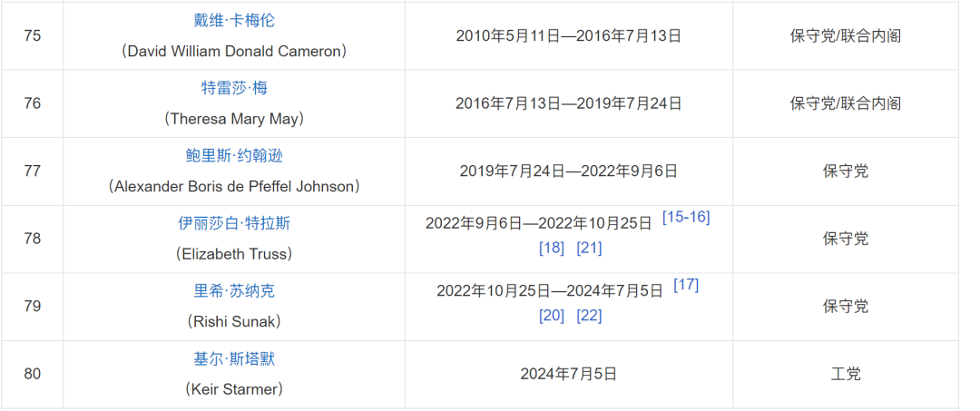Open the 特雷莎·梅 link

234,88
